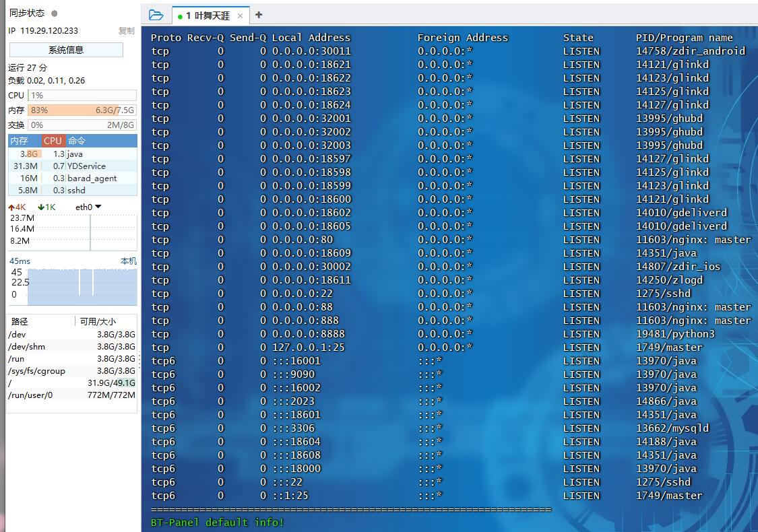Select the /dev/shm disk row

[71, 346]
